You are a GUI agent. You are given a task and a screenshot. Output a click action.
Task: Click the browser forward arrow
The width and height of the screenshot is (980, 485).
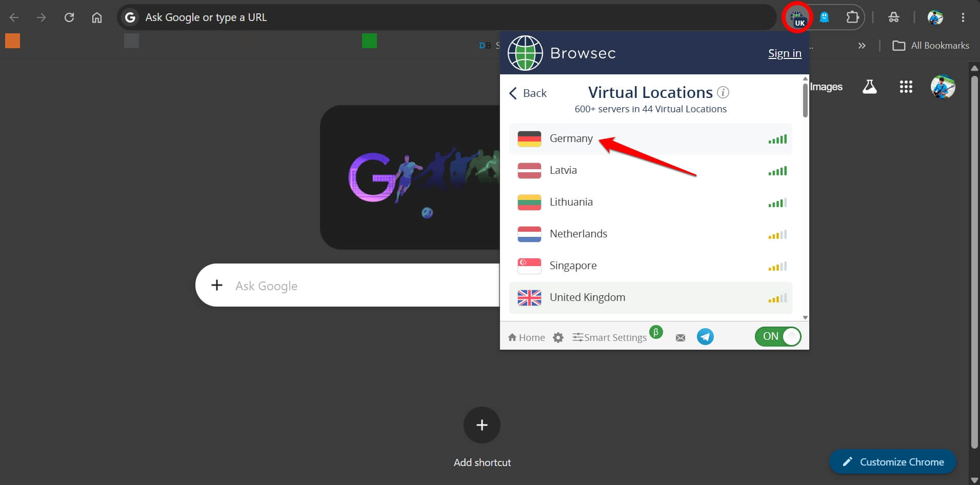coord(42,17)
